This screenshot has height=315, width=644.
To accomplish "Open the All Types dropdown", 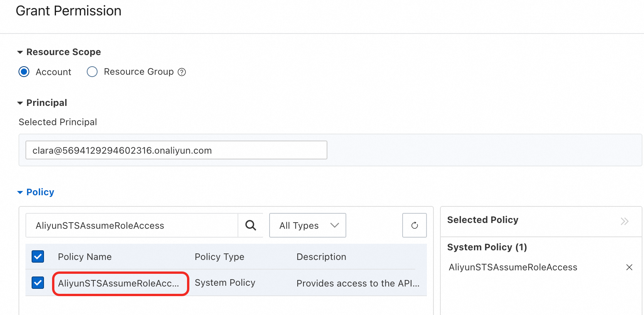I will pyautogui.click(x=307, y=225).
